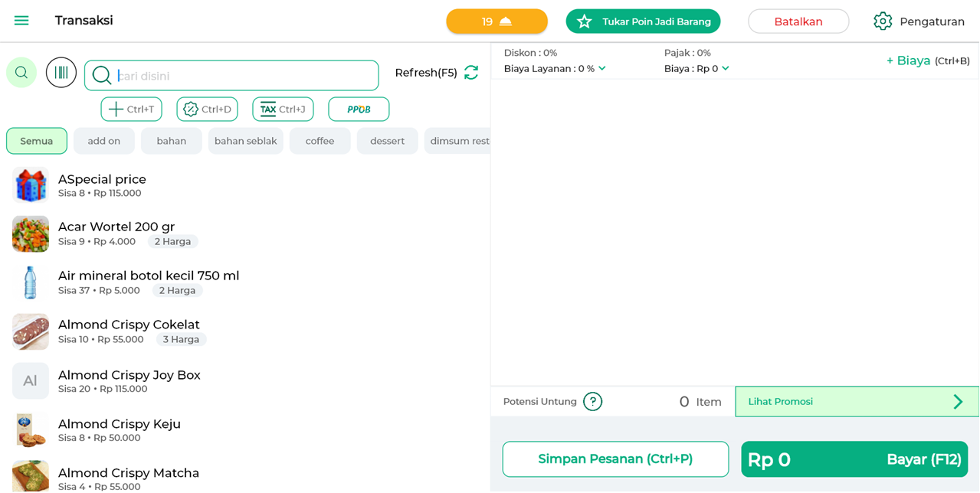This screenshot has width=980, height=493.
Task: Open the Pengaturan gear settings
Action: coord(883,21)
